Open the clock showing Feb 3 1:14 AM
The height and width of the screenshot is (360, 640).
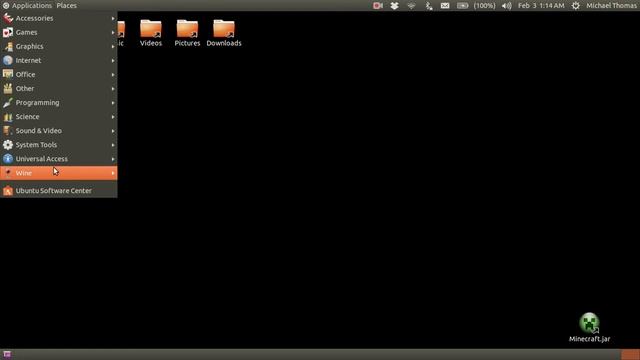(541, 5)
